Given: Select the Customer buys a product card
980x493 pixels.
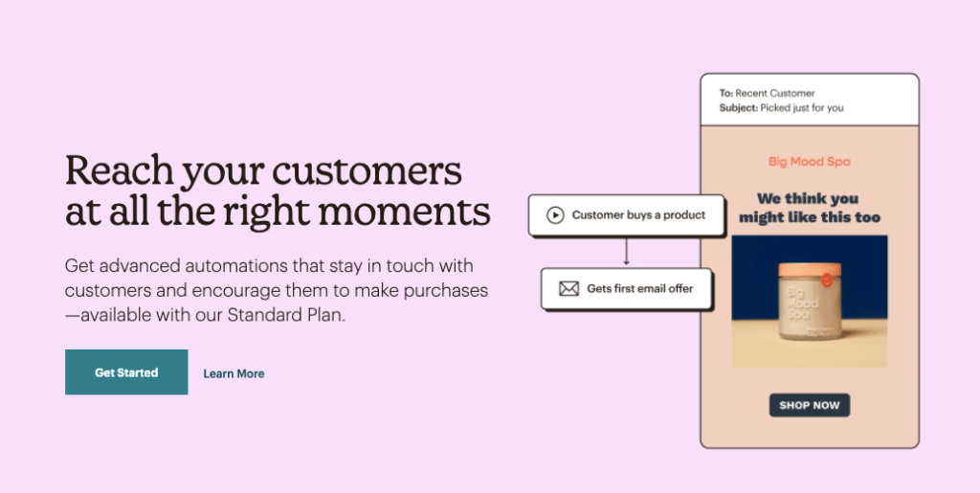Looking at the screenshot, I should coord(627,215).
